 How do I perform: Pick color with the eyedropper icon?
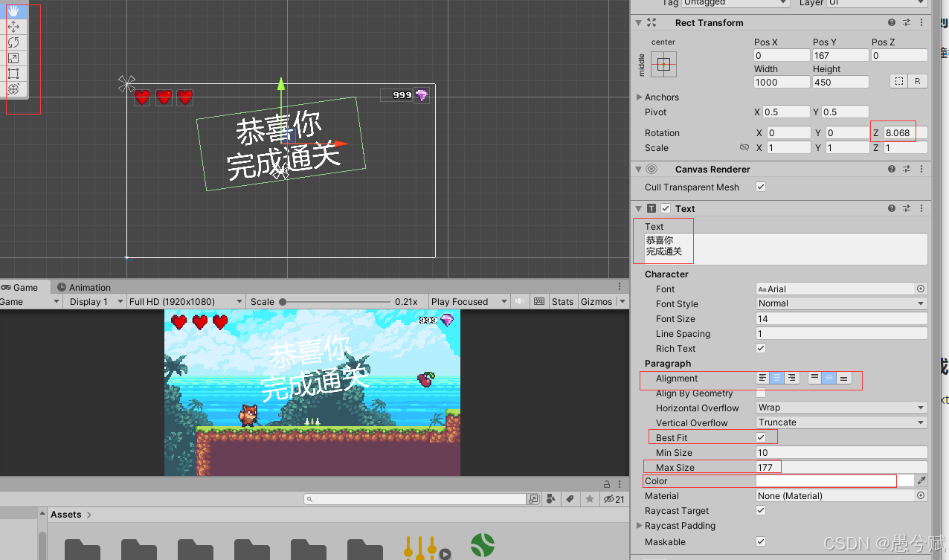coord(921,481)
